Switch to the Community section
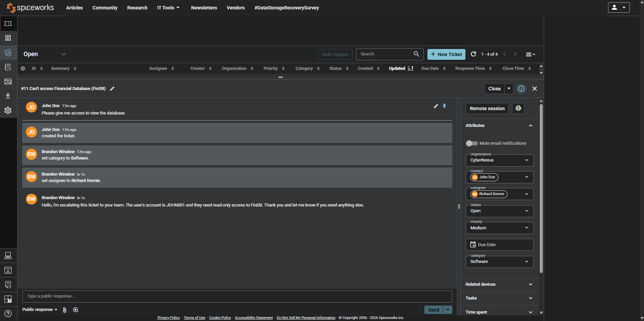The height and width of the screenshot is (321, 644). [x=105, y=7]
